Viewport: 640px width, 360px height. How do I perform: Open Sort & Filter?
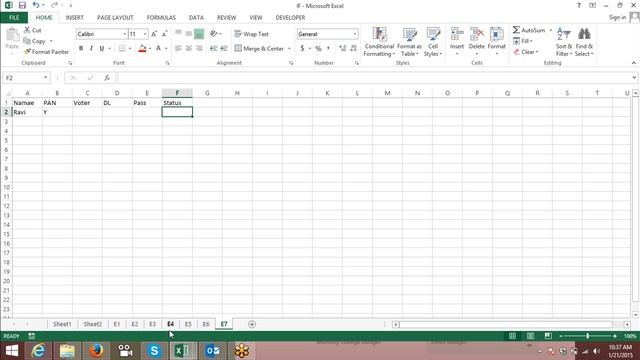tap(564, 42)
